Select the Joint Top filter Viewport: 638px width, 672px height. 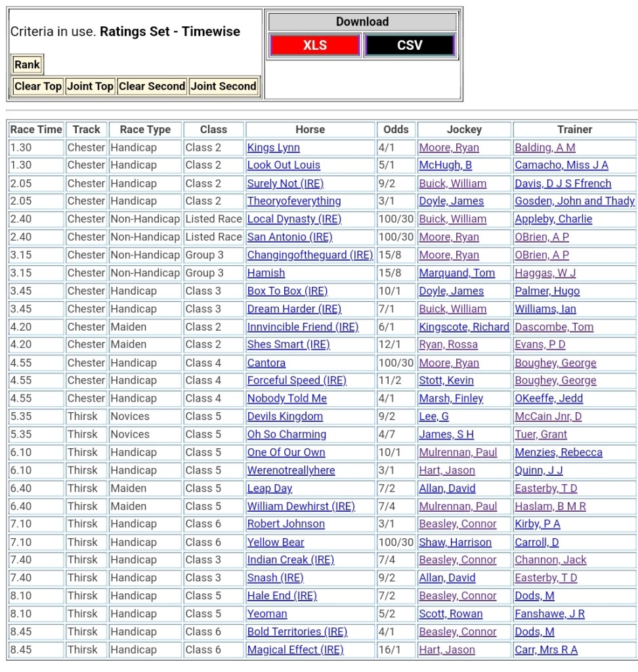pyautogui.click(x=90, y=86)
